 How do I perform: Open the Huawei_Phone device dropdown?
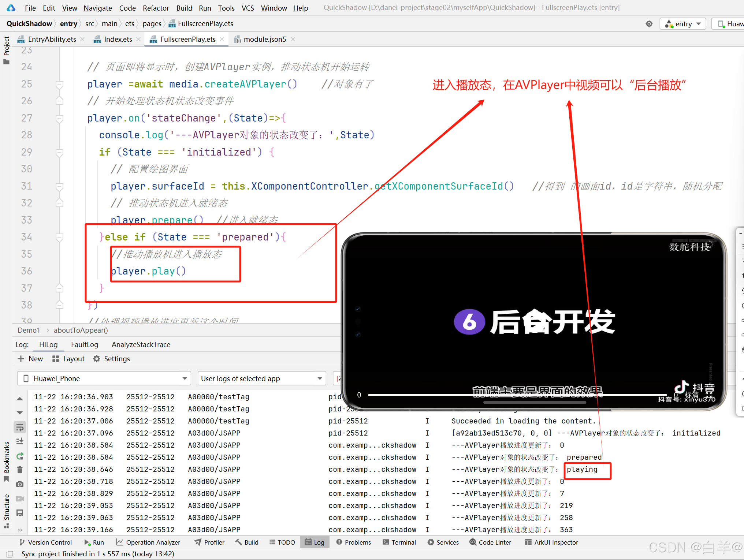point(104,378)
